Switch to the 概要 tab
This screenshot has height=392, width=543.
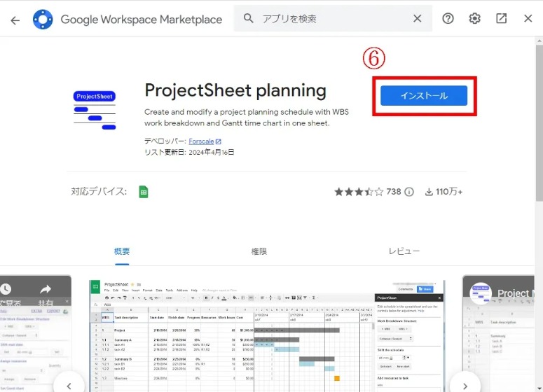(122, 251)
